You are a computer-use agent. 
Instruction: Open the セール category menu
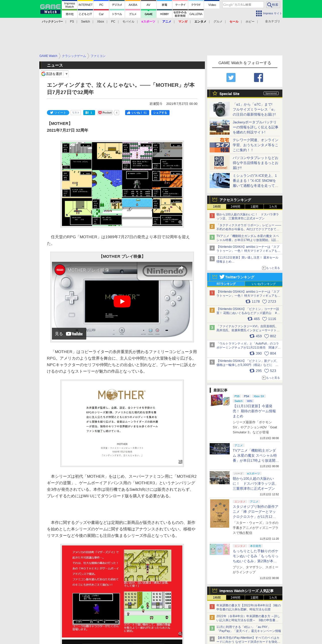[x=234, y=22]
